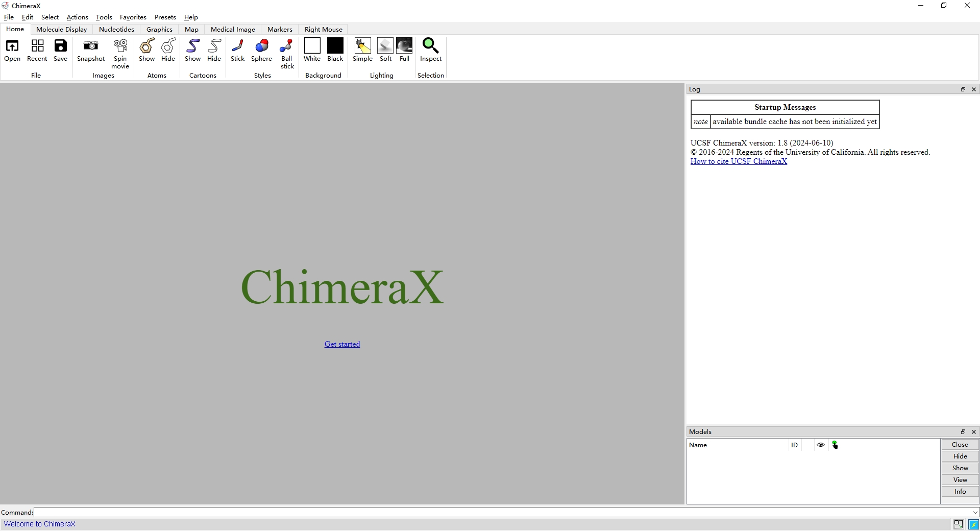The height and width of the screenshot is (531, 980).
Task: Focus the Command input field
Action: pyautogui.click(x=503, y=512)
